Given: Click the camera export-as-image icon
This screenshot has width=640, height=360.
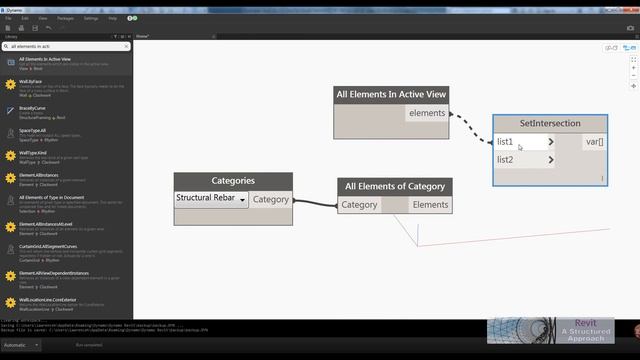Looking at the screenshot, I should tap(630, 28).
